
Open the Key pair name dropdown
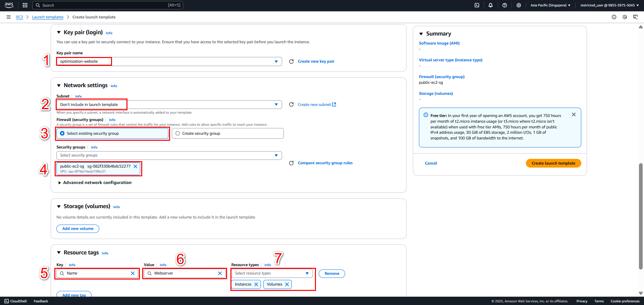(x=169, y=61)
